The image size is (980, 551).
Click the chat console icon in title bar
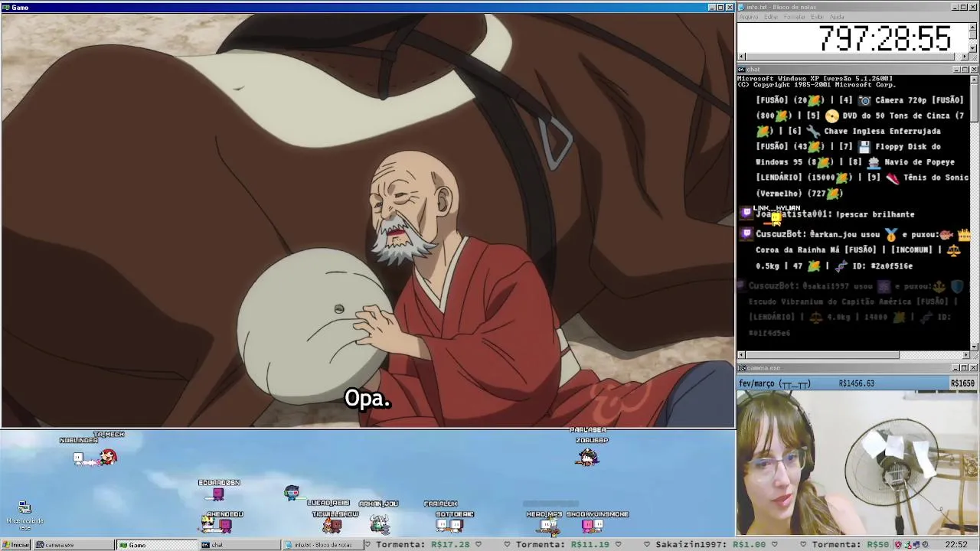tap(743, 69)
